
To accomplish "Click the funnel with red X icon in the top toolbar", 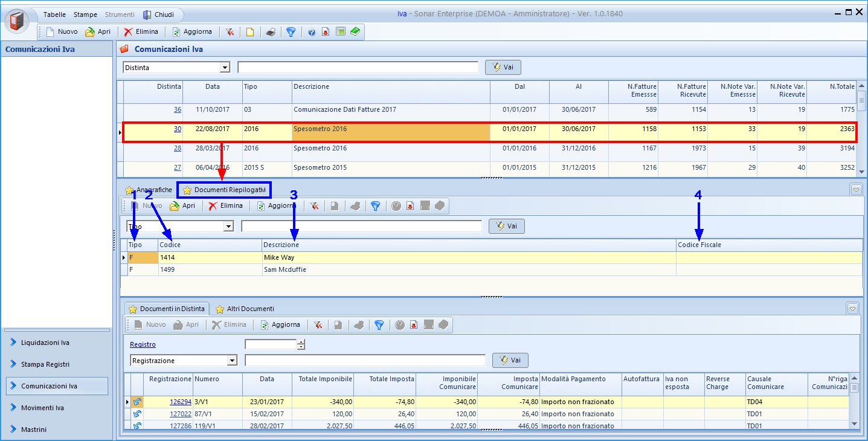I will tap(230, 32).
